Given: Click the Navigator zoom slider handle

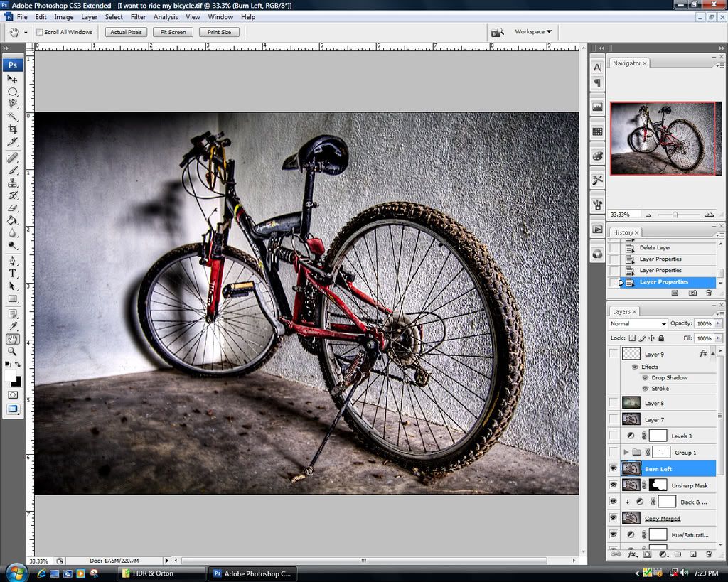Looking at the screenshot, I should [675, 215].
